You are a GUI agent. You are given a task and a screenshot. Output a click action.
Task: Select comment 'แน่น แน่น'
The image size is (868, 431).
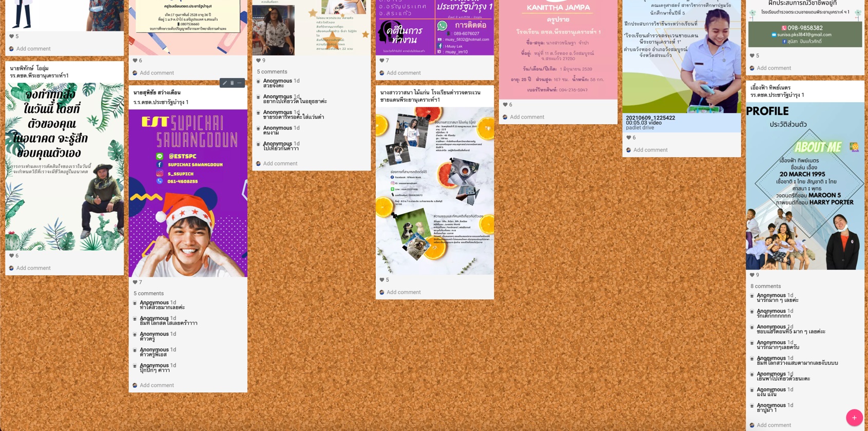click(766, 395)
